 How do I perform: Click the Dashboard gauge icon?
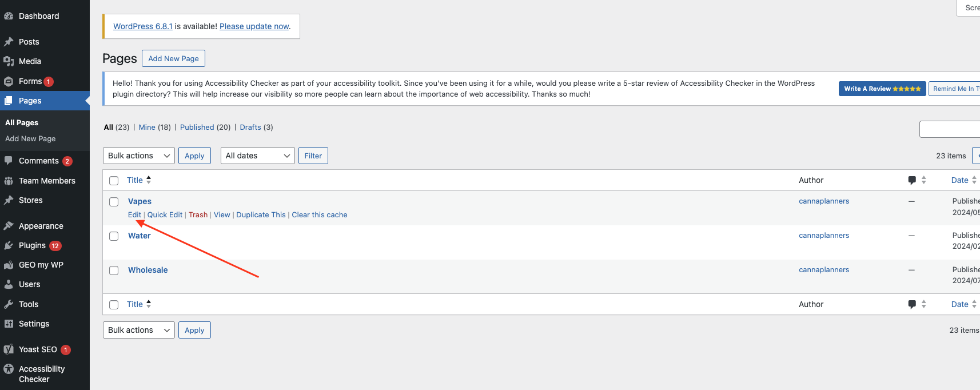click(9, 16)
